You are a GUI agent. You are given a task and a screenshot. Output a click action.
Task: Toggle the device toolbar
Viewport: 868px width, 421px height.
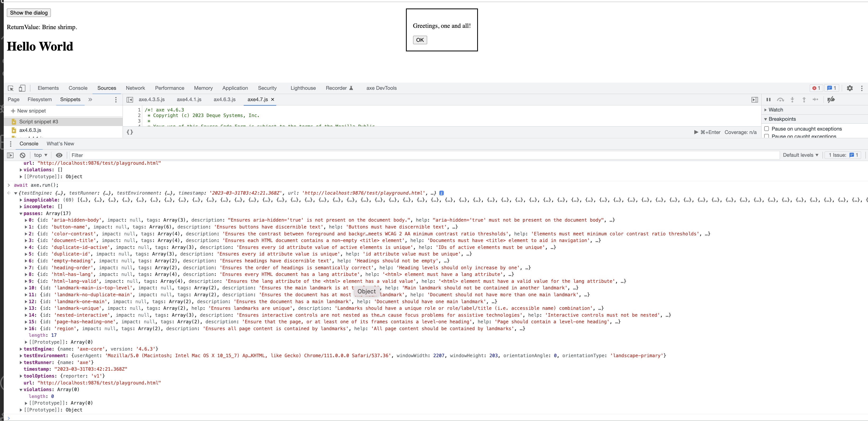(22, 88)
